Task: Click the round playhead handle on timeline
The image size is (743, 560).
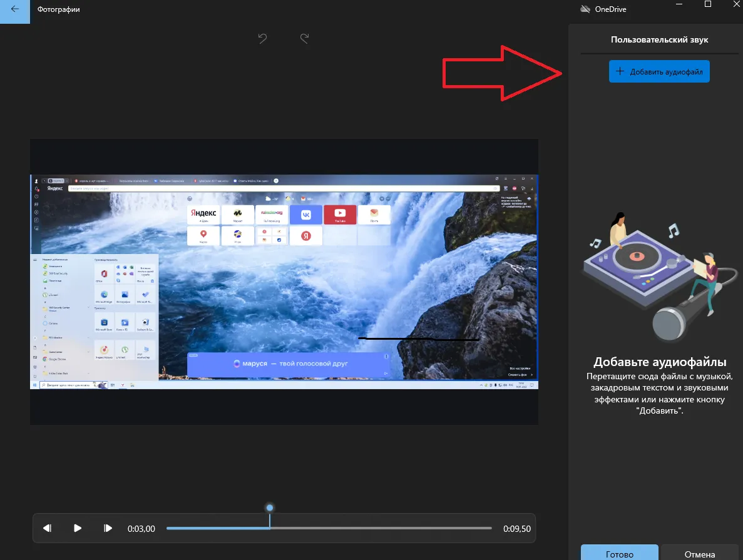Action: 270,507
